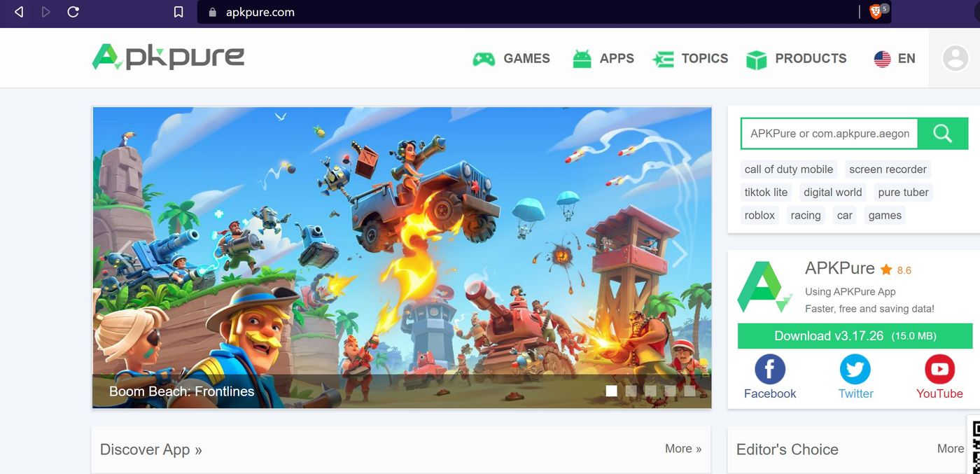The height and width of the screenshot is (474, 980).
Task: Select the second carousel indicator dot
Action: pos(631,391)
